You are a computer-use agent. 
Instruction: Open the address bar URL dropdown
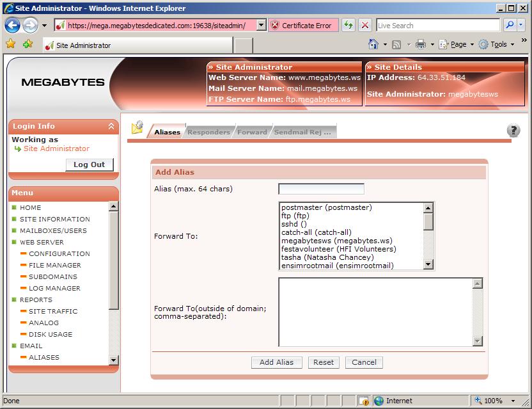(x=261, y=26)
